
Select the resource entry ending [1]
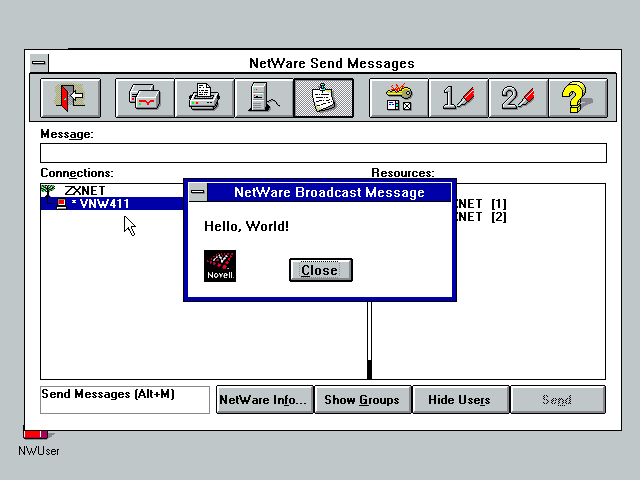(x=480, y=204)
